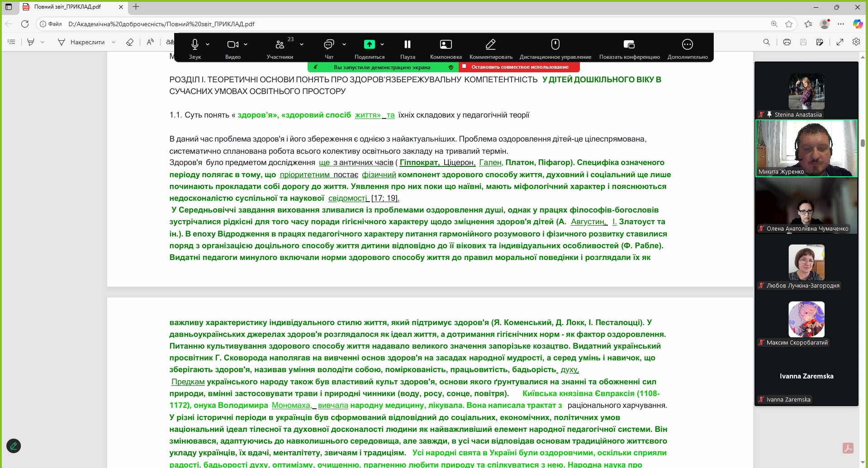Toggle the PDF table of contents sidebar

pyautogui.click(x=12, y=42)
